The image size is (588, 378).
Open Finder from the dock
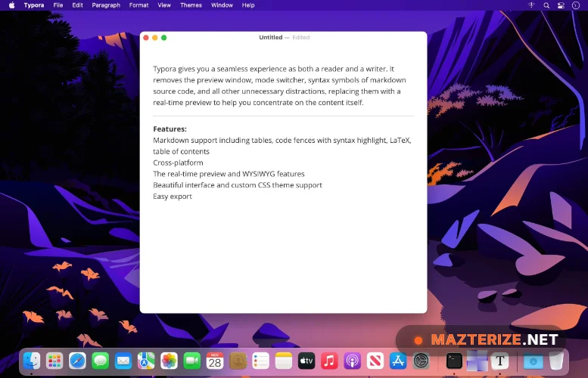31,361
